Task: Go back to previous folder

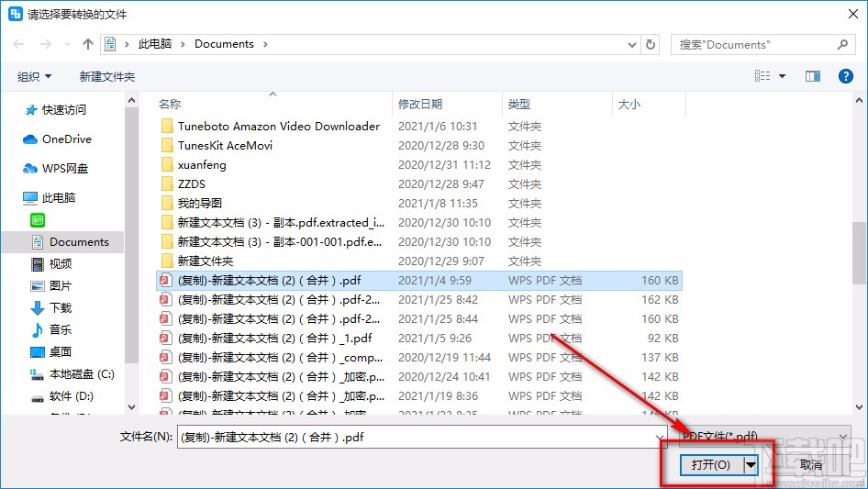Action: tap(18, 44)
